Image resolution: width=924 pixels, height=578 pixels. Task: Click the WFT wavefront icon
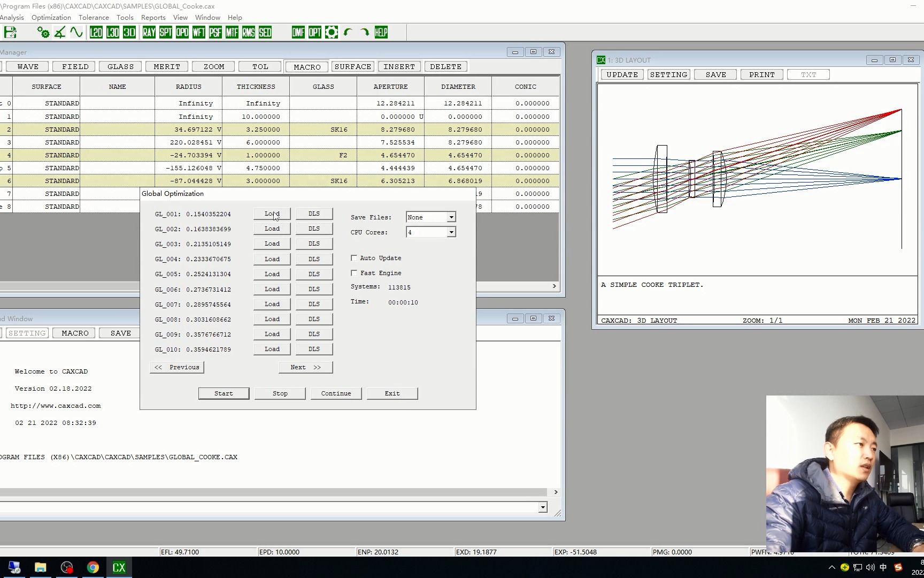coord(199,32)
